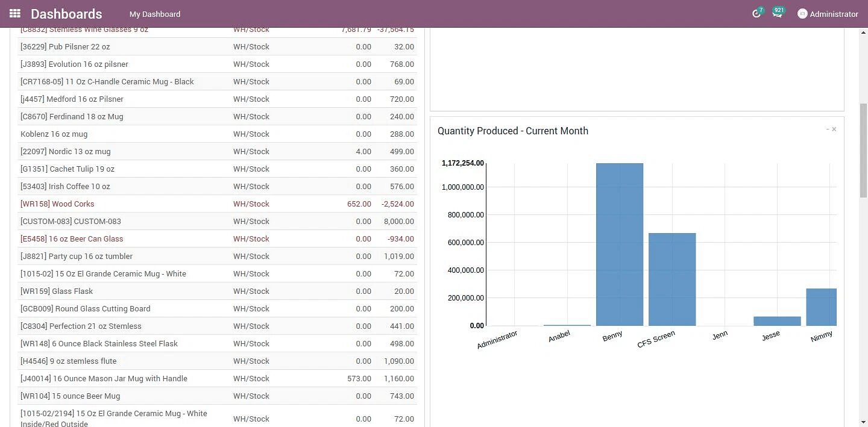Click the Administrator avatar icon
Screen dimensions: 868x427
802,14
